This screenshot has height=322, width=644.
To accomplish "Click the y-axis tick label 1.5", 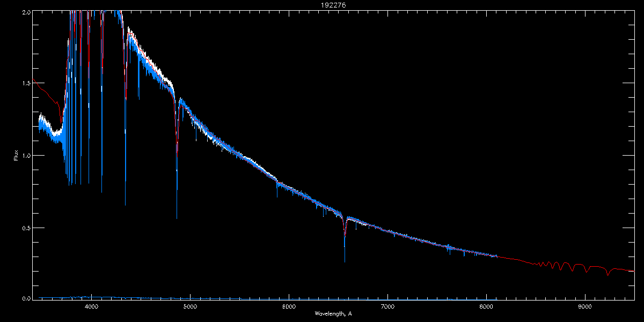I will pos(25,84).
